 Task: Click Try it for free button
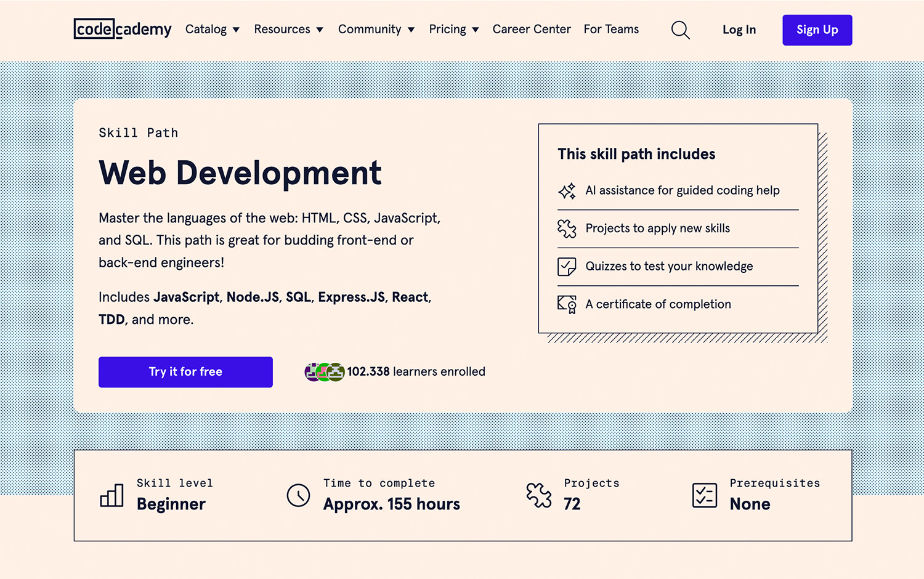[185, 372]
